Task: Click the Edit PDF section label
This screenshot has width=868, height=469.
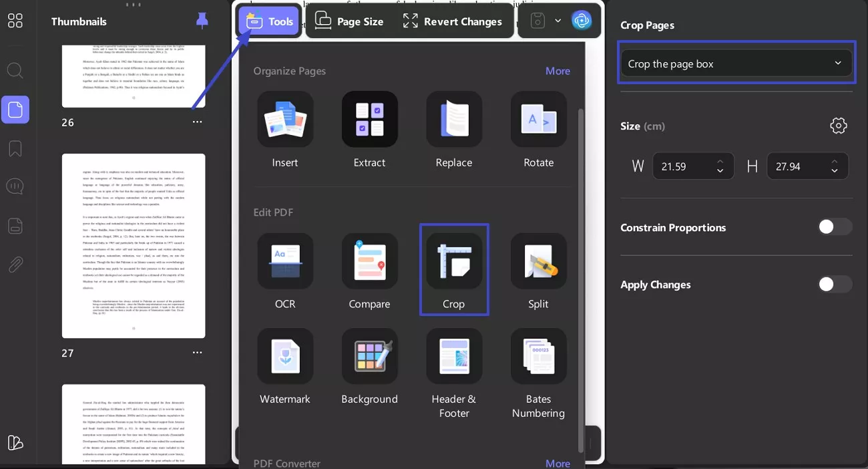Action: point(273,212)
